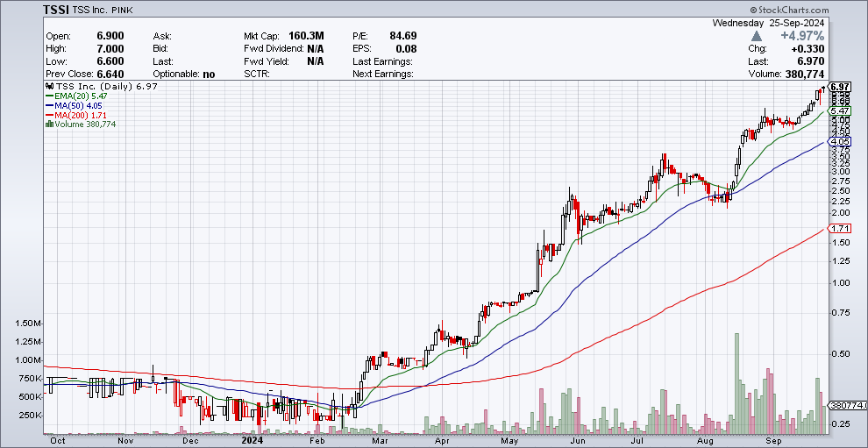This screenshot has height=448, width=868.
Task: Click the 0.50 price axis label
Action: [839, 353]
